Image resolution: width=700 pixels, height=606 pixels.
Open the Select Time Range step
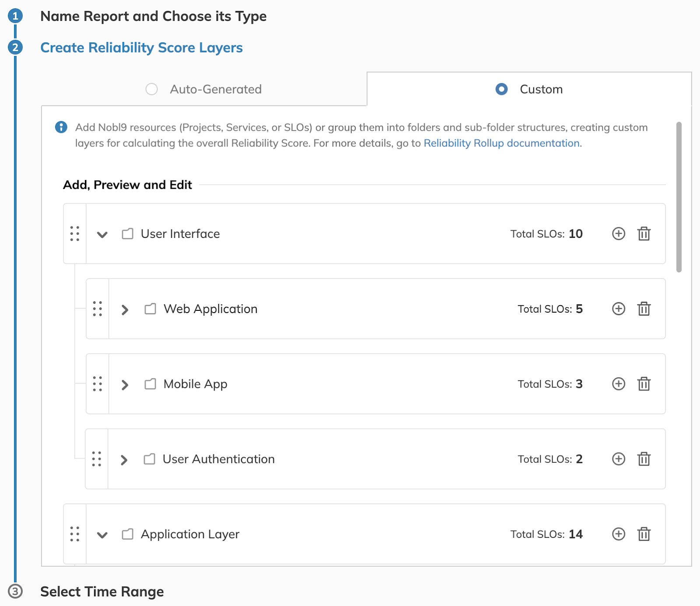(x=102, y=592)
